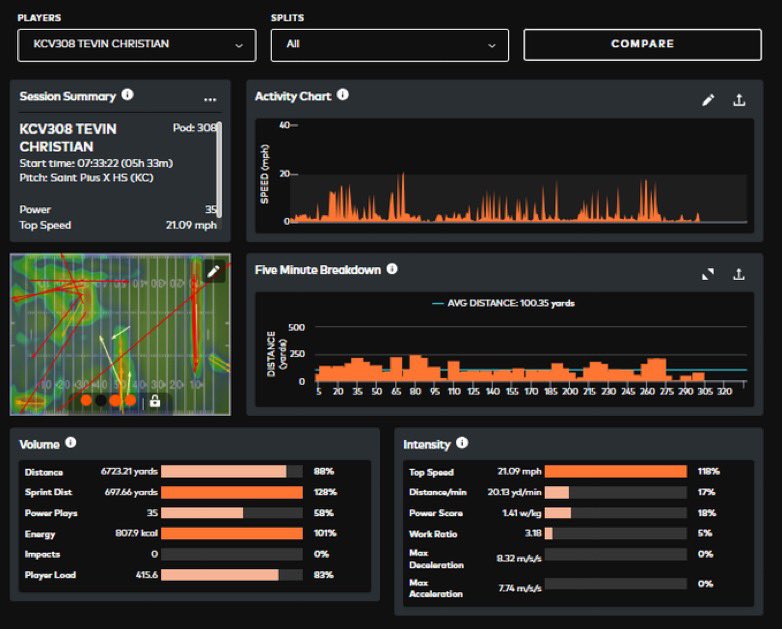
Task: Show info for Session Summary
Action: (x=128, y=95)
